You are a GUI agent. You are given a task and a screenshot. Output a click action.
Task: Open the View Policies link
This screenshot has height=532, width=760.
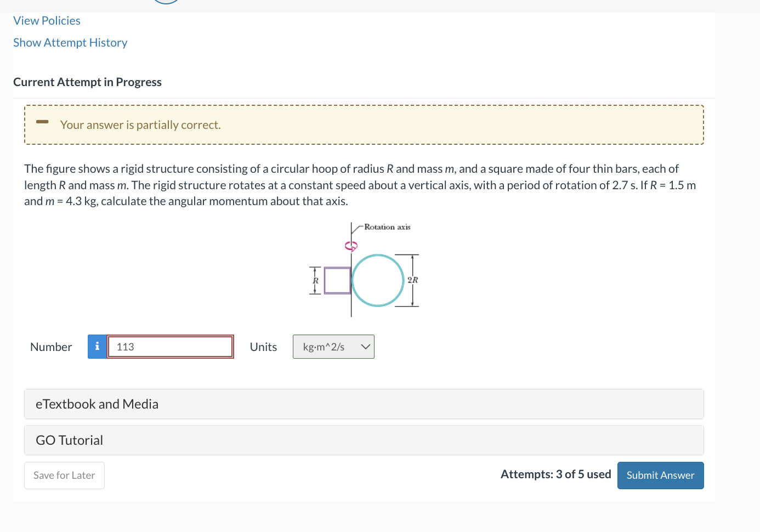pos(47,20)
